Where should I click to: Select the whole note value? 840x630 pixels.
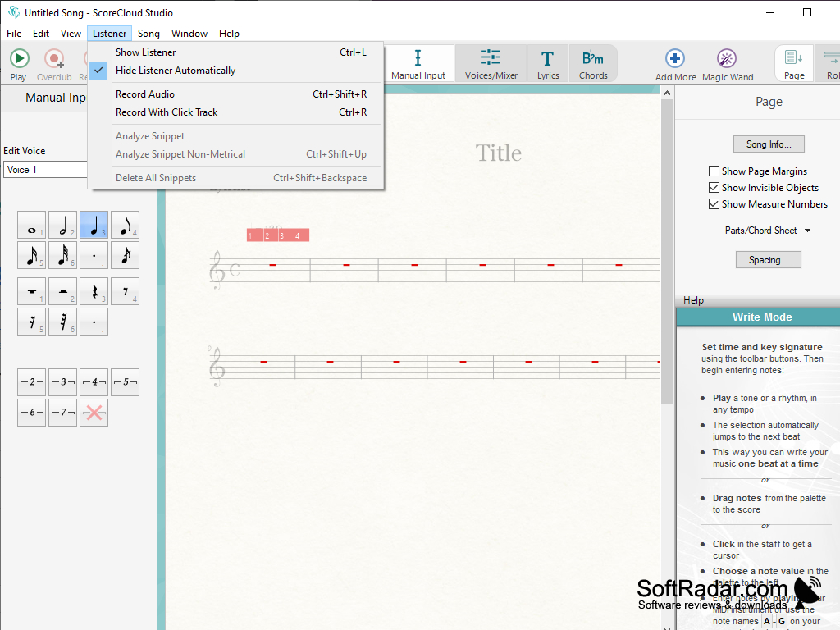click(32, 225)
